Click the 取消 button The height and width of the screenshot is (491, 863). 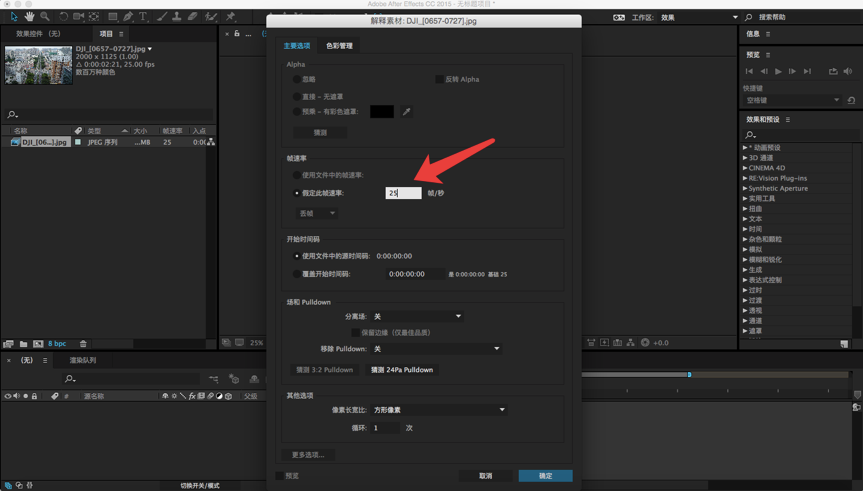click(485, 476)
